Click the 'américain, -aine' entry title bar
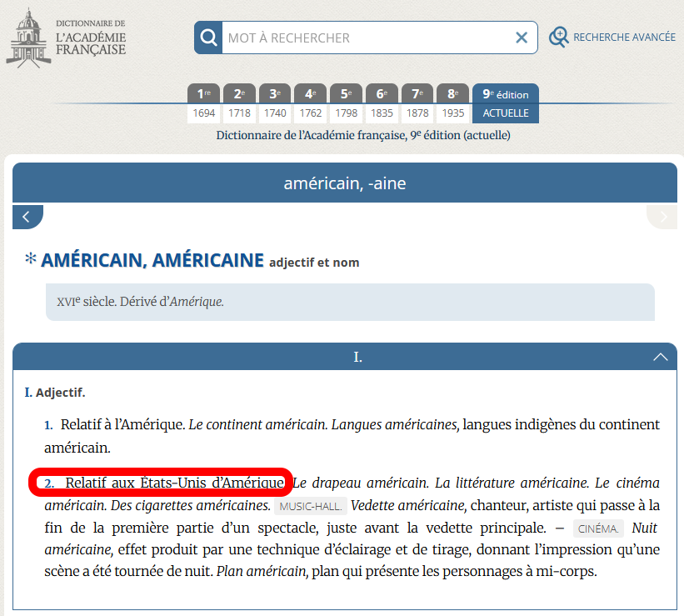 [345, 183]
